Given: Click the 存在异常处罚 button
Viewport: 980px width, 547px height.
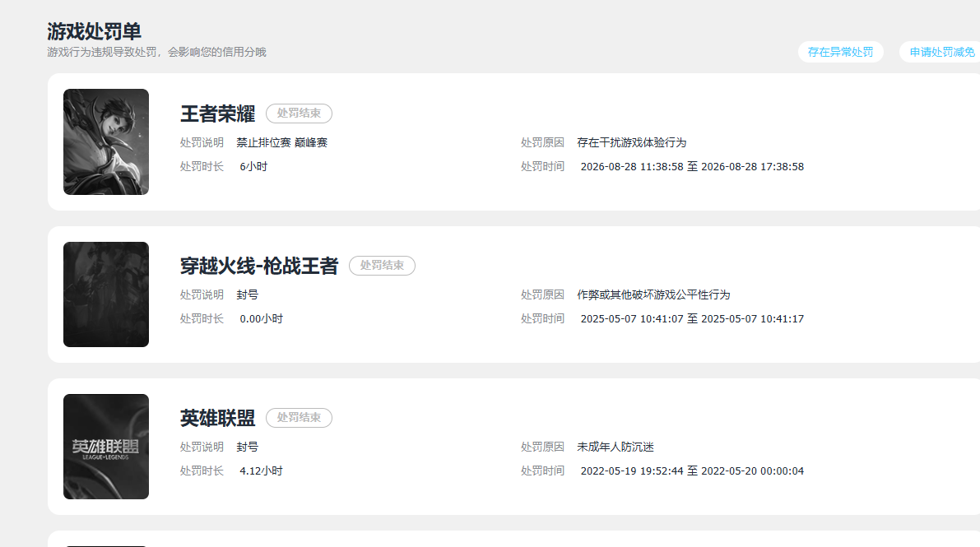Looking at the screenshot, I should [x=840, y=52].
